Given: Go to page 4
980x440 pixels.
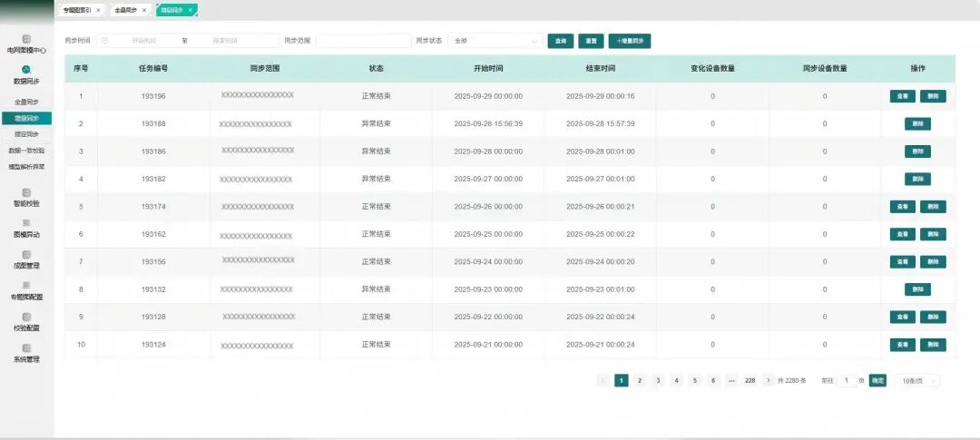Looking at the screenshot, I should pos(676,381).
